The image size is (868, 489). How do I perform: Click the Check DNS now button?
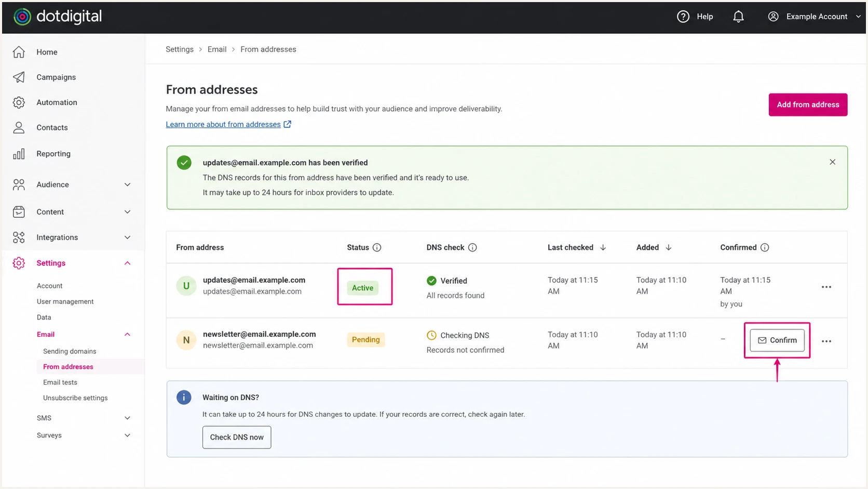point(237,437)
